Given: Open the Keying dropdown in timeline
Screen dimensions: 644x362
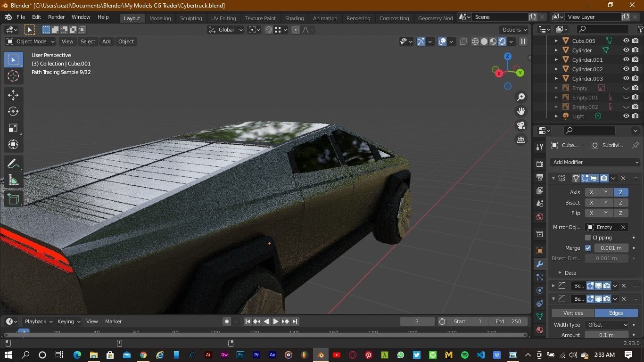Looking at the screenshot, I should (x=68, y=321).
